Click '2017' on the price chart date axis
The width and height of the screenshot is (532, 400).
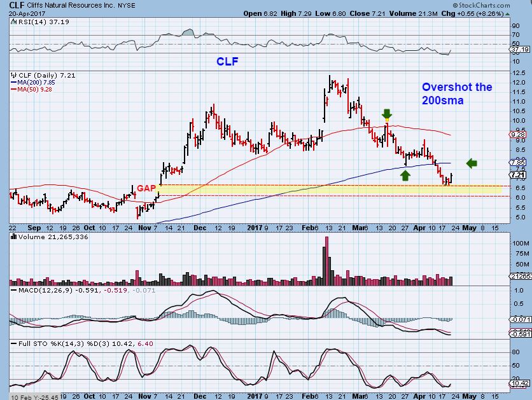tap(255, 228)
